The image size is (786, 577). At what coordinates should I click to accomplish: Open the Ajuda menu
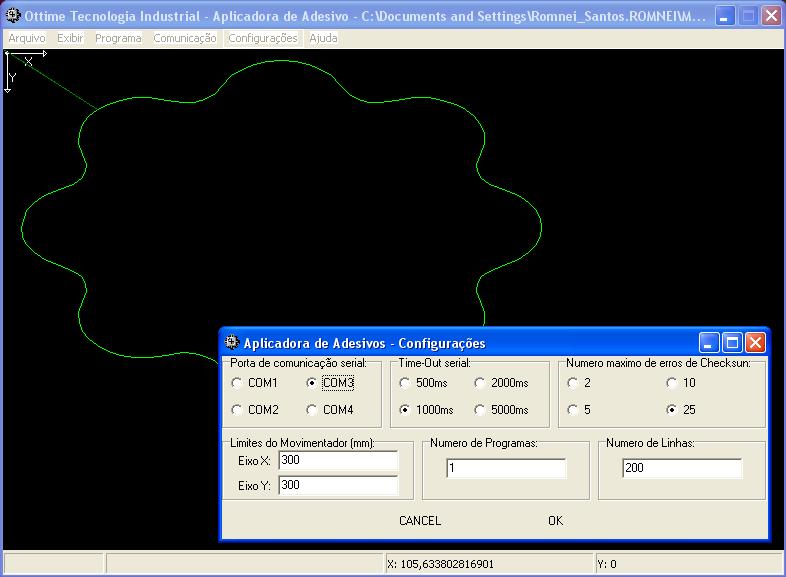tap(323, 38)
